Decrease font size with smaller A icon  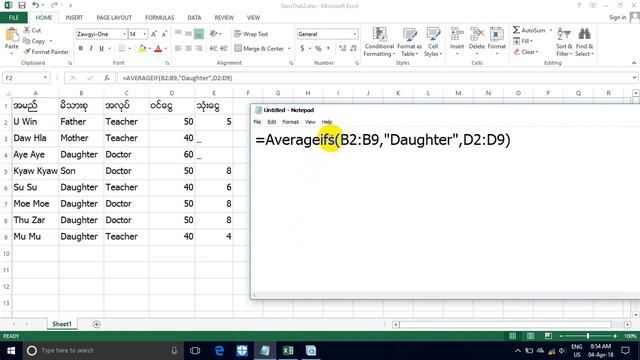click(164, 34)
